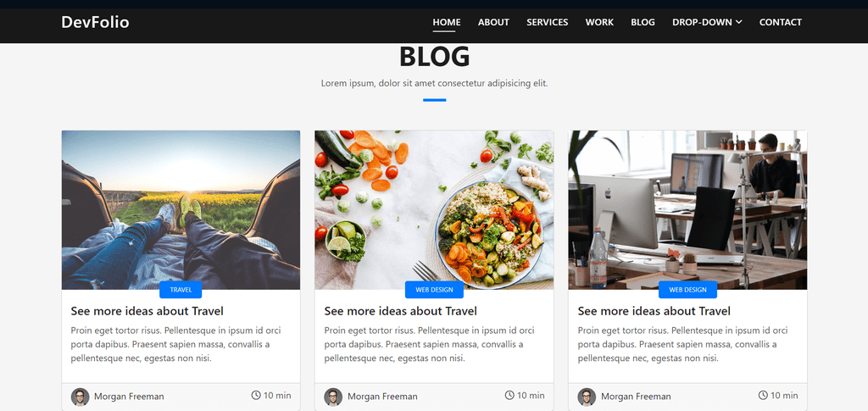
Task: Open the salad bowl food image
Action: (x=434, y=210)
